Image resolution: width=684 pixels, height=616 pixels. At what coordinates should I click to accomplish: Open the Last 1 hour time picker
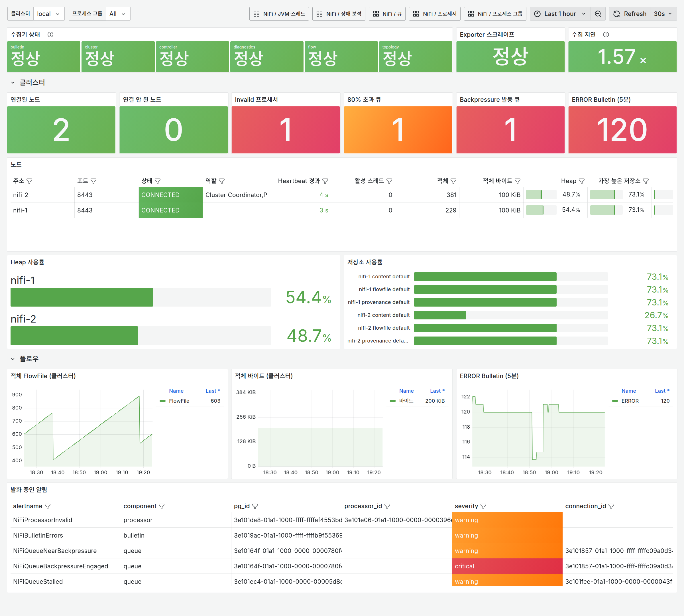[x=560, y=14]
